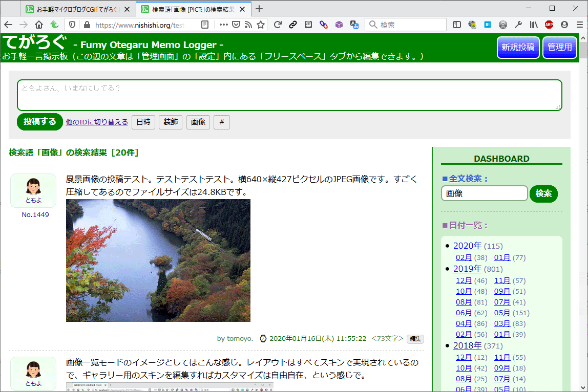
Task: Open the tracking protection shield icon
Action: click(72, 25)
